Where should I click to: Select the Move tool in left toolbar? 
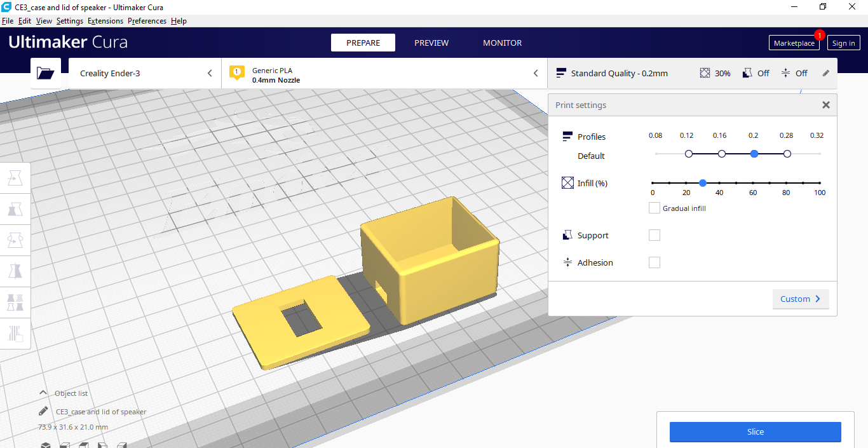[x=15, y=179]
